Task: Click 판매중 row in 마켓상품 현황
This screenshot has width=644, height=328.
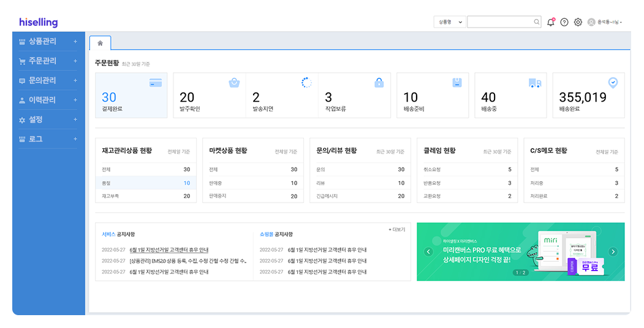Action: pos(253,183)
